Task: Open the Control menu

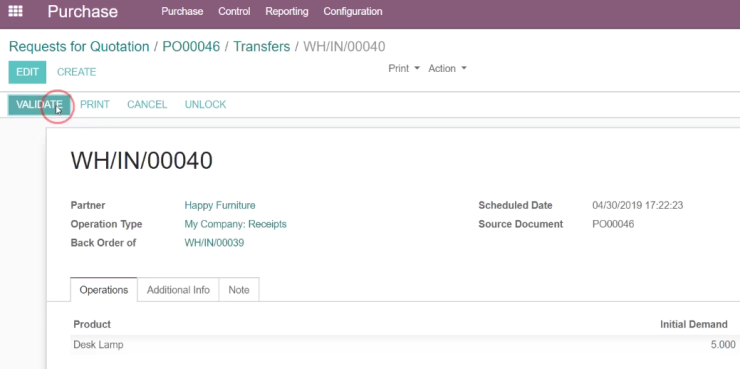Action: point(234,11)
